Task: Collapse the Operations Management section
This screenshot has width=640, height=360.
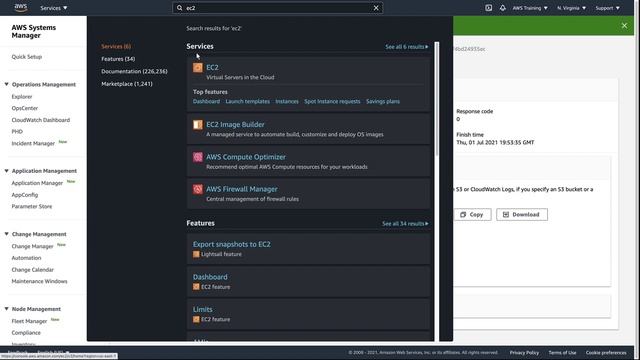Action: point(7,84)
